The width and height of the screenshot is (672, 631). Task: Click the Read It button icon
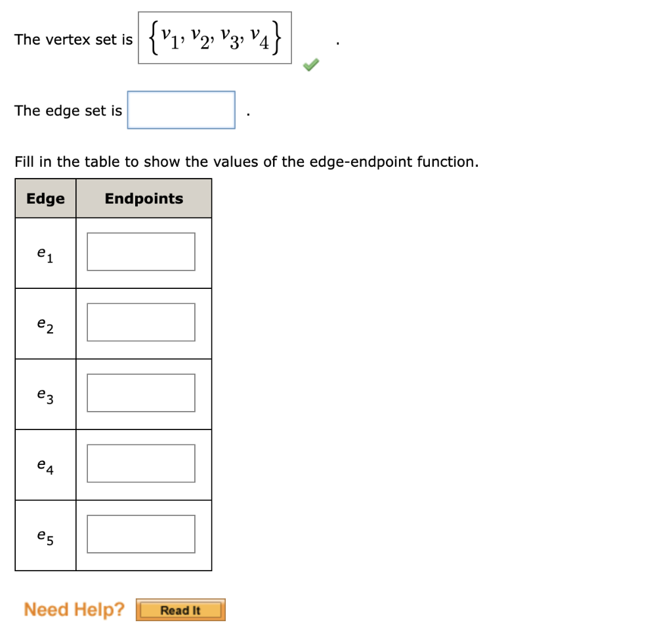tap(180, 609)
